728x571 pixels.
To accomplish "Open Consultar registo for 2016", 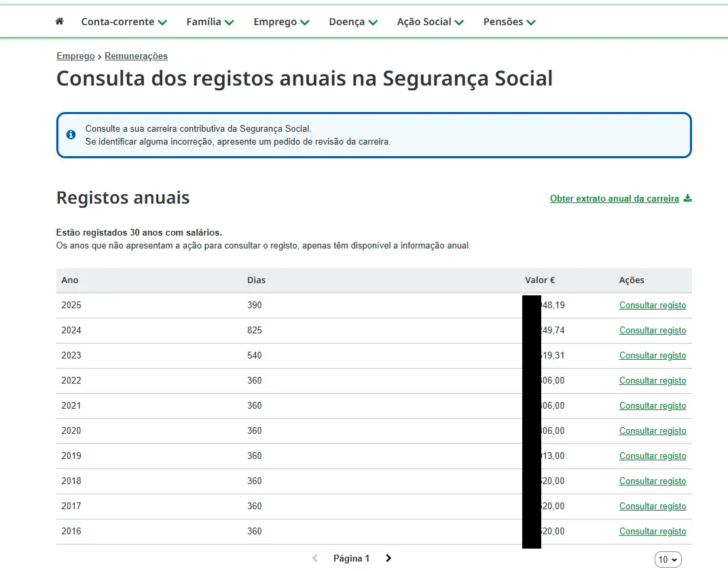I will (x=653, y=532).
